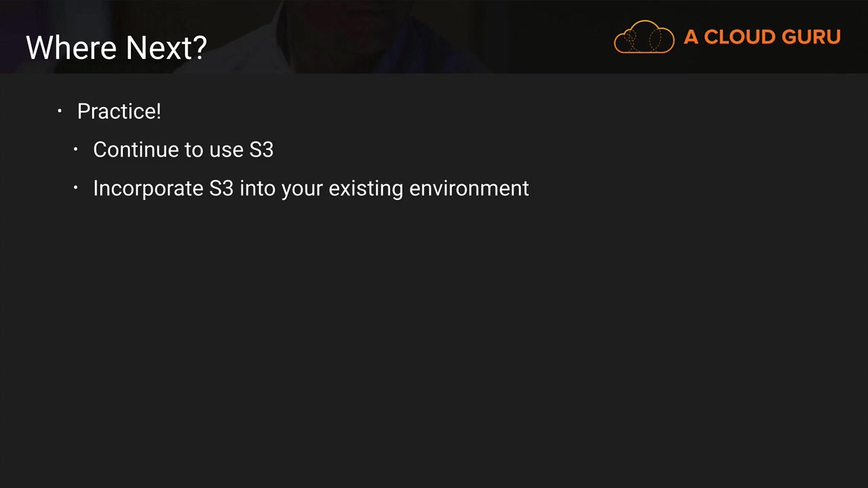Screen dimensions: 868x488
Task: Select the "Practice!" bullet text
Action: tap(119, 111)
